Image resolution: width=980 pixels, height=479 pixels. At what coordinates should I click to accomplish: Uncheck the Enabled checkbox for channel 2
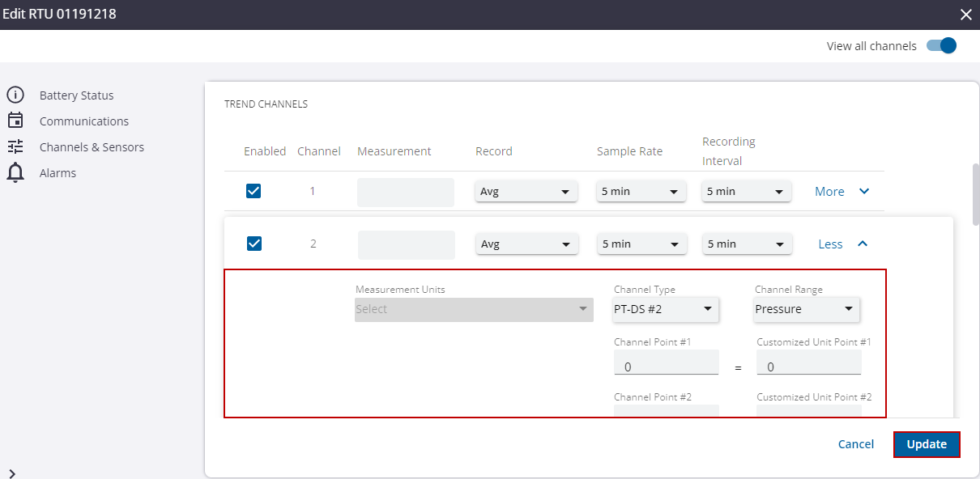tap(254, 244)
